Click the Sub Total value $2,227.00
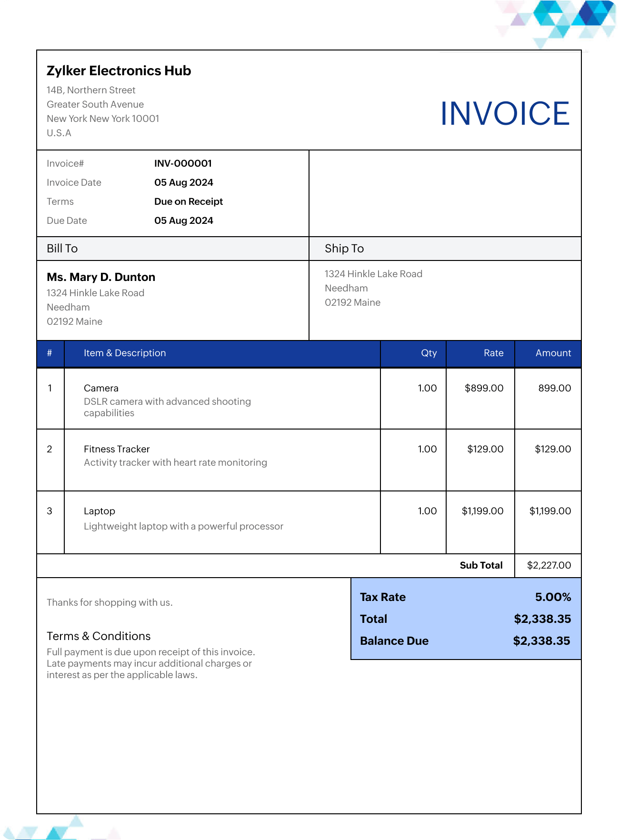This screenshot has height=840, width=619. 549,565
